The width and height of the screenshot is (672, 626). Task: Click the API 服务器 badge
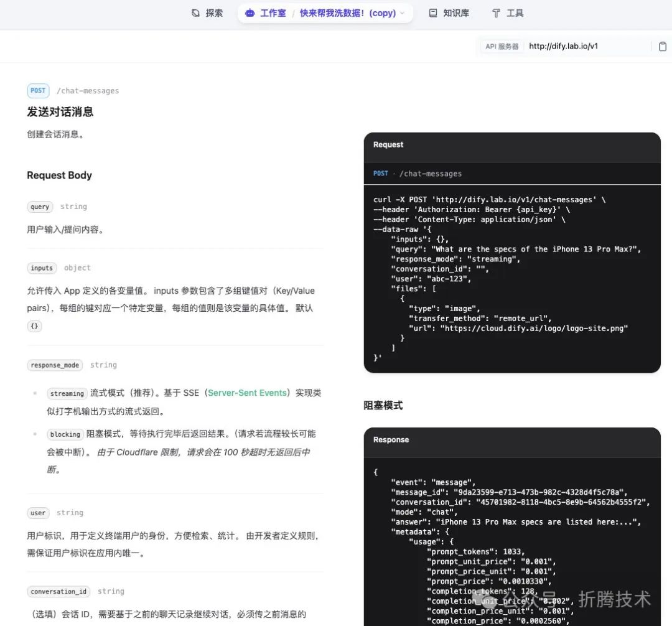pos(502,46)
